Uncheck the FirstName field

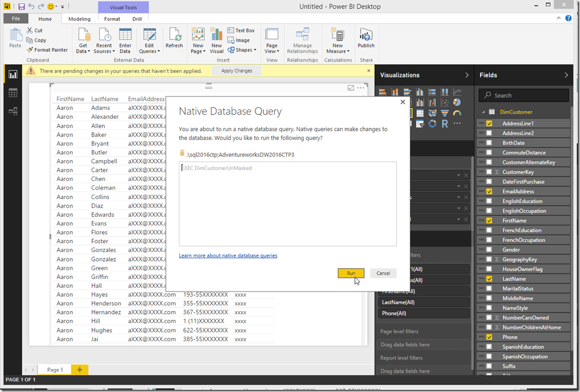click(x=489, y=221)
